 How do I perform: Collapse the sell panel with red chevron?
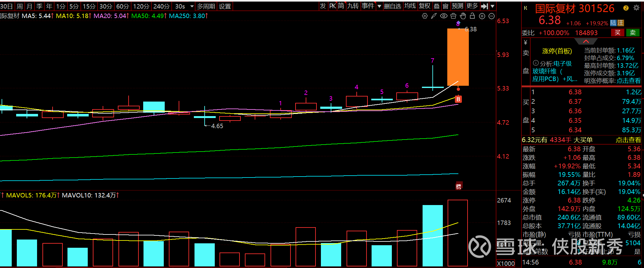point(586,41)
